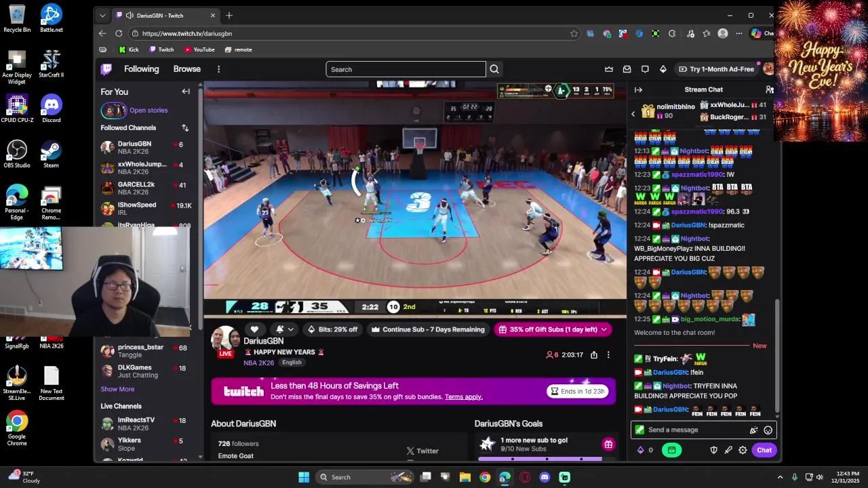The image size is (868, 488).
Task: Bookmark page with the star icon
Action: click(x=574, y=33)
